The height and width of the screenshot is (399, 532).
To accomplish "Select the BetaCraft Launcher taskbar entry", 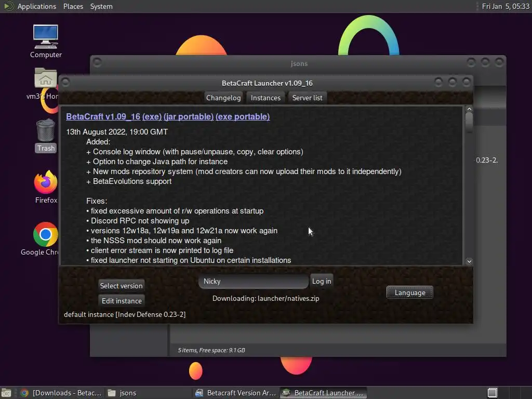I will click(323, 393).
